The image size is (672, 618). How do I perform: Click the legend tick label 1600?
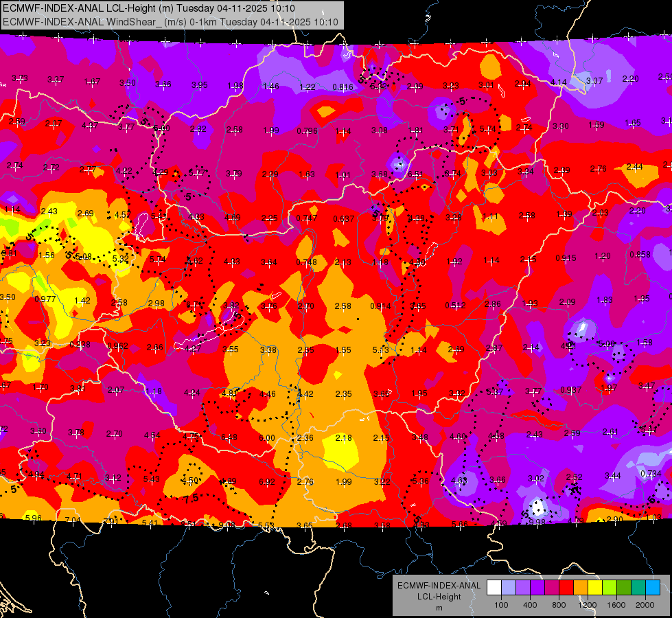pos(616,605)
